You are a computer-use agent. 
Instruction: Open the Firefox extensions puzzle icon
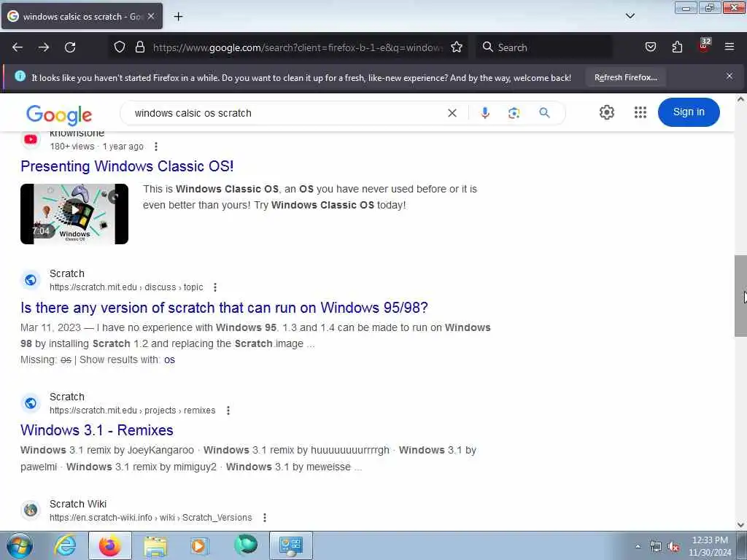[677, 47]
